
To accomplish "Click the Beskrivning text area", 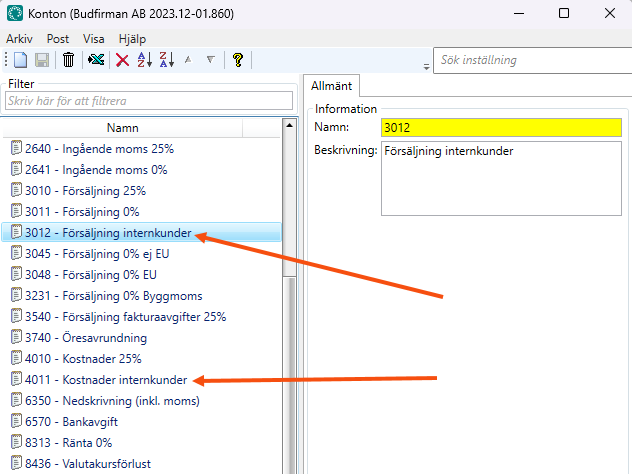I will coord(501,178).
